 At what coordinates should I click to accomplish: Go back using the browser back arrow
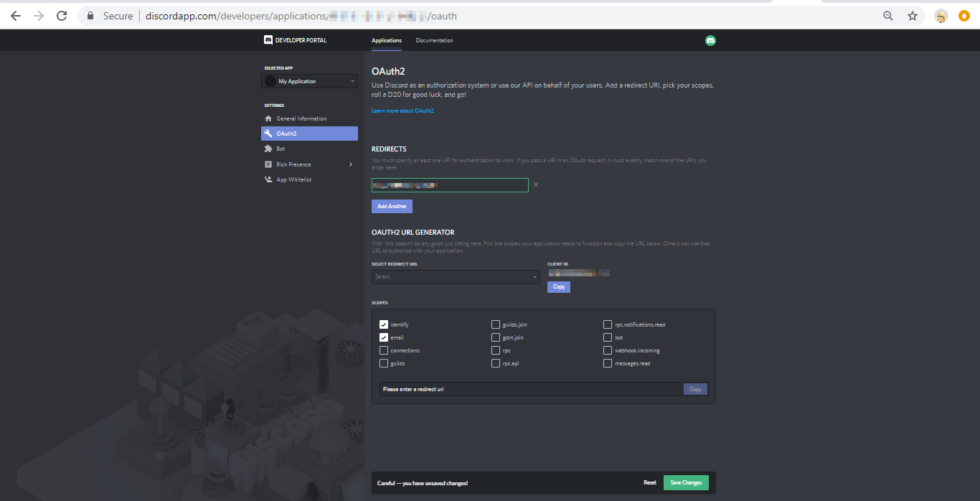pyautogui.click(x=16, y=16)
